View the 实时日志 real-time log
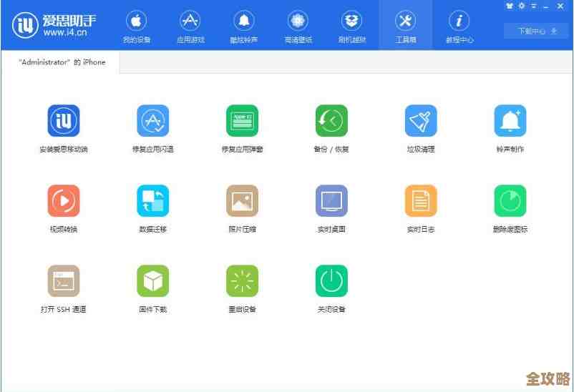 [x=421, y=201]
